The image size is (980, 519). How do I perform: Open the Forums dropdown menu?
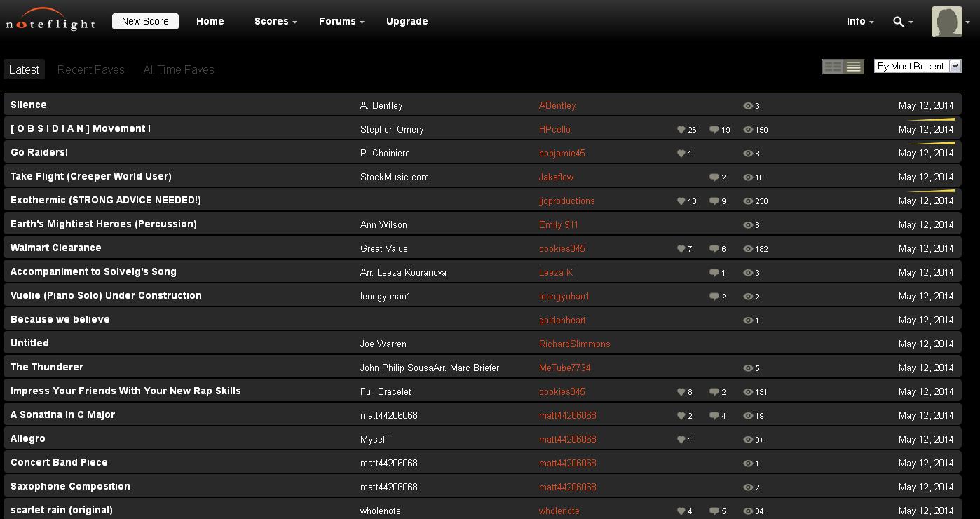click(341, 22)
